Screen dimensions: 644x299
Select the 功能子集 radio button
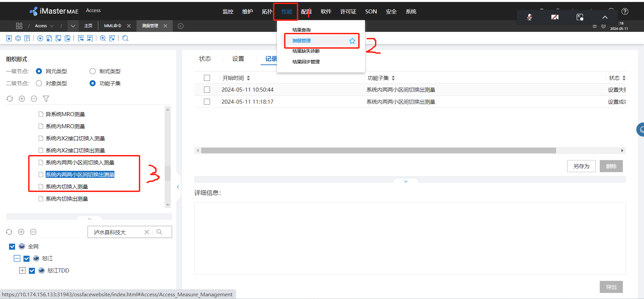(93, 83)
